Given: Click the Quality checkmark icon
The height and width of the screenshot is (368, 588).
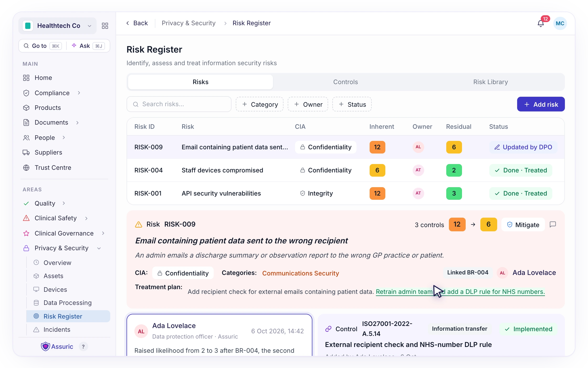Looking at the screenshot, I should point(26,203).
